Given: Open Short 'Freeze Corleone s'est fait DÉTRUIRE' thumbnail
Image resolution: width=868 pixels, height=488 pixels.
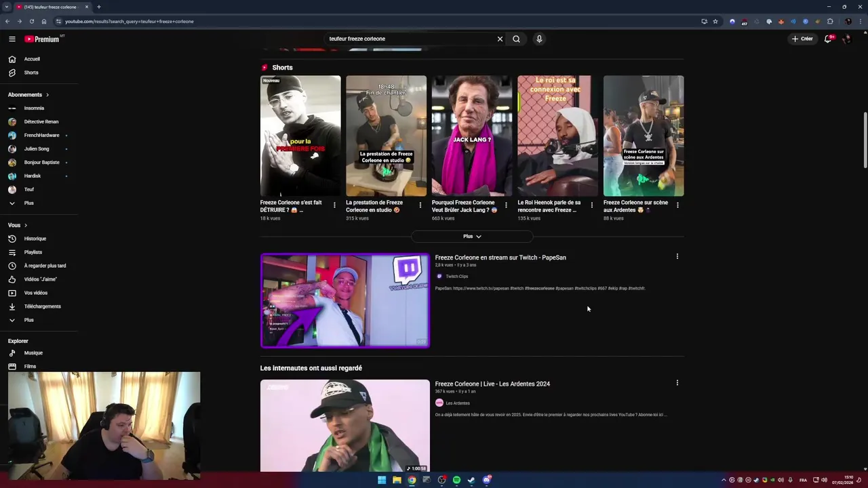Looking at the screenshot, I should point(300,136).
